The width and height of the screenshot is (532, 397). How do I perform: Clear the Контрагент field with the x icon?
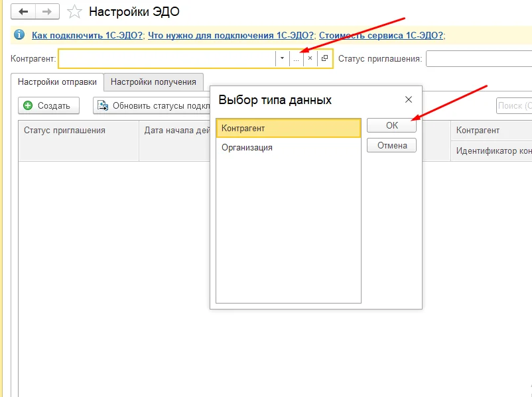click(x=310, y=58)
